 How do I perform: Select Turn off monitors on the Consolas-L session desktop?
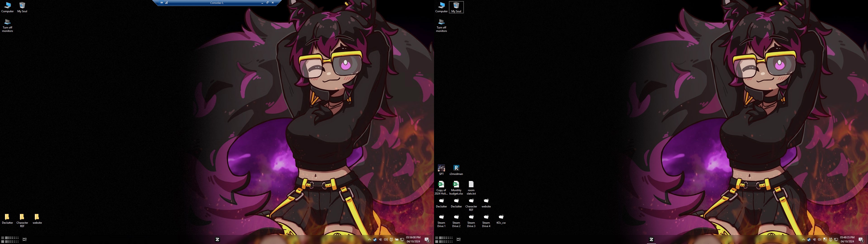pyautogui.click(x=7, y=25)
